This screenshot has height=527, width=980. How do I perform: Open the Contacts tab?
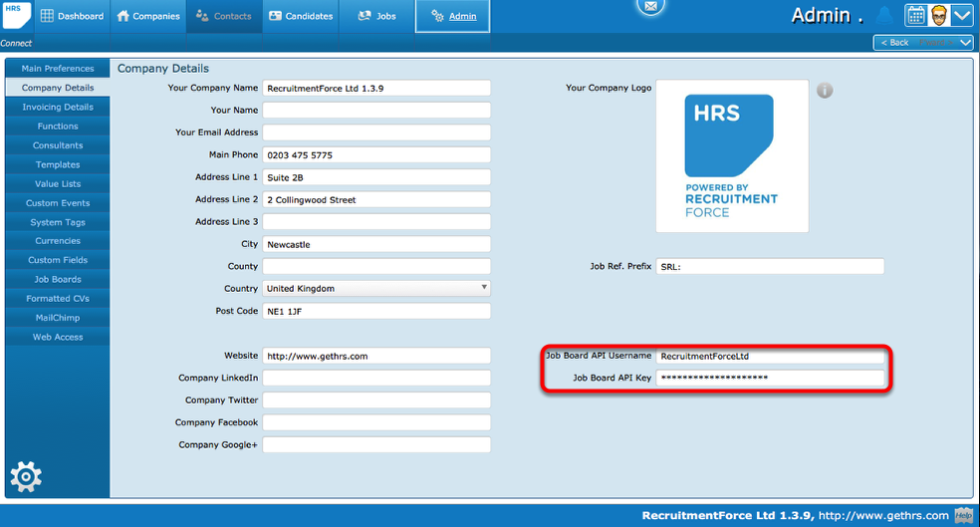(224, 16)
